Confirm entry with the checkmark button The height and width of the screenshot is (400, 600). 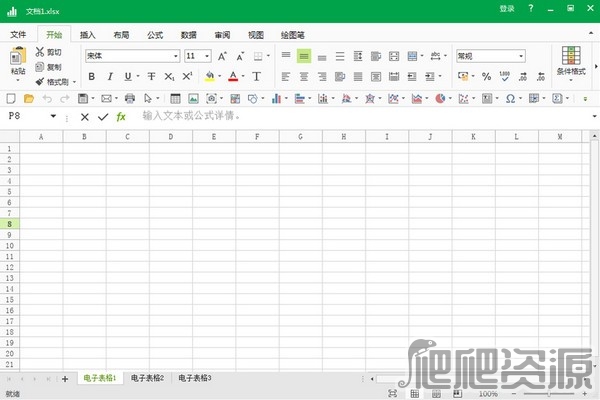[103, 117]
